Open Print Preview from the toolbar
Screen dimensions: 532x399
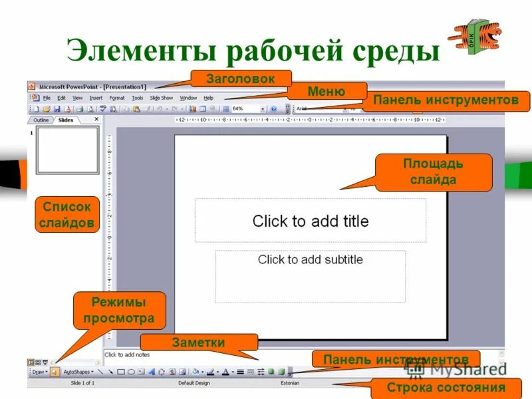(90, 109)
